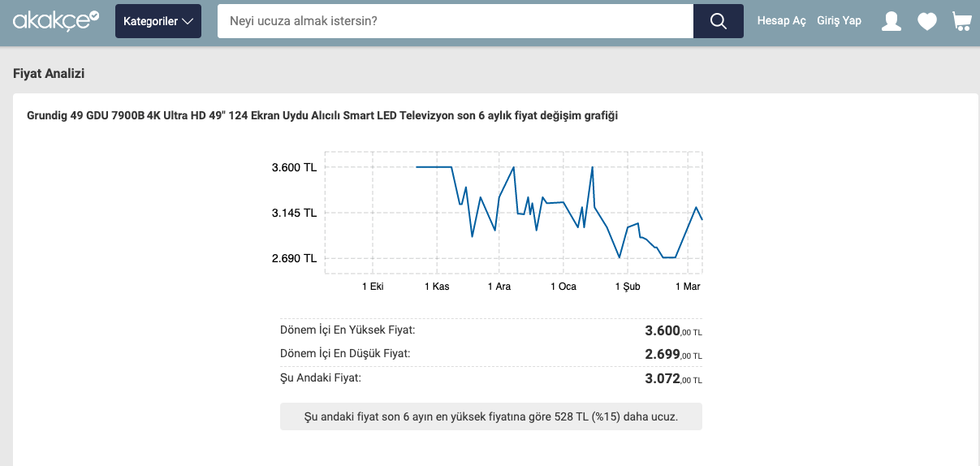This screenshot has height=466, width=980.
Task: Open the user profile icon
Action: click(x=891, y=21)
